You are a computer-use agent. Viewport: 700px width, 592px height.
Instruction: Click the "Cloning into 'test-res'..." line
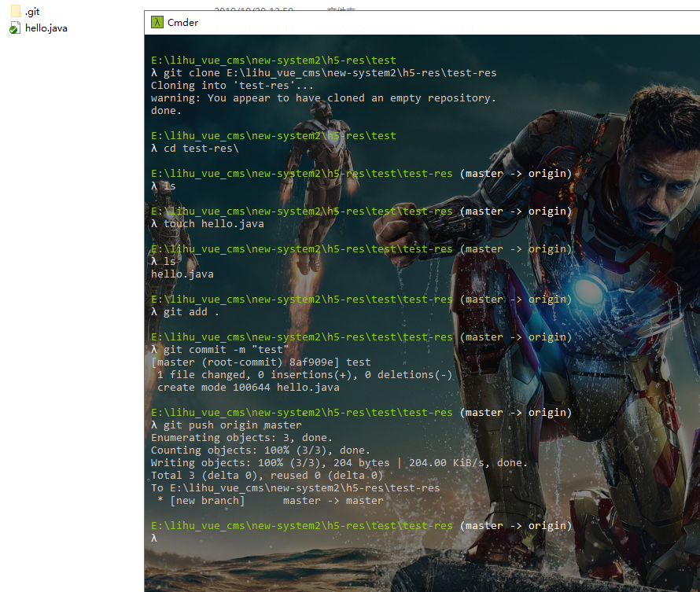[232, 85]
